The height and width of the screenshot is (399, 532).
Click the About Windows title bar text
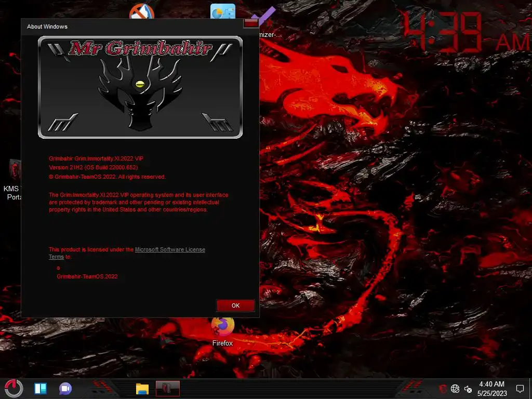click(x=47, y=26)
